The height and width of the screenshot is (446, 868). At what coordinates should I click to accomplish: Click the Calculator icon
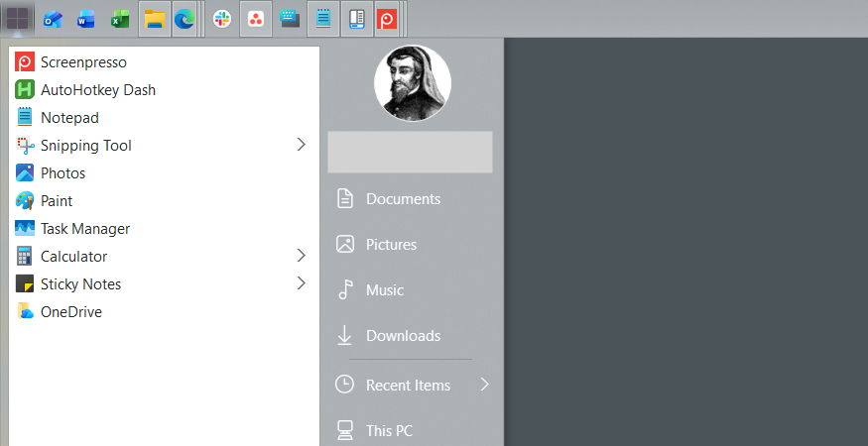[25, 256]
